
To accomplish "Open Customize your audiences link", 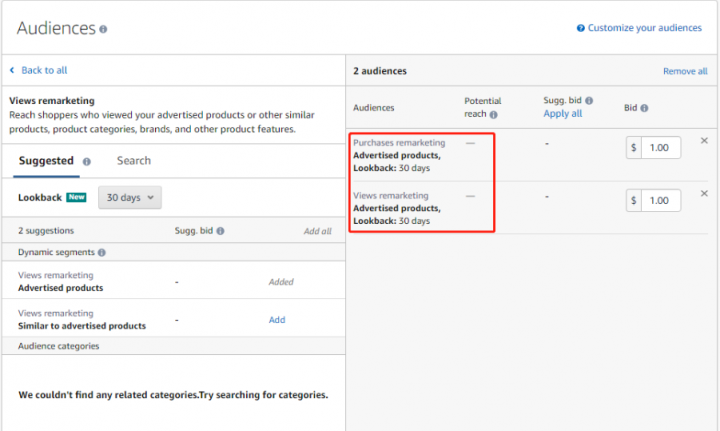I will coord(644,28).
